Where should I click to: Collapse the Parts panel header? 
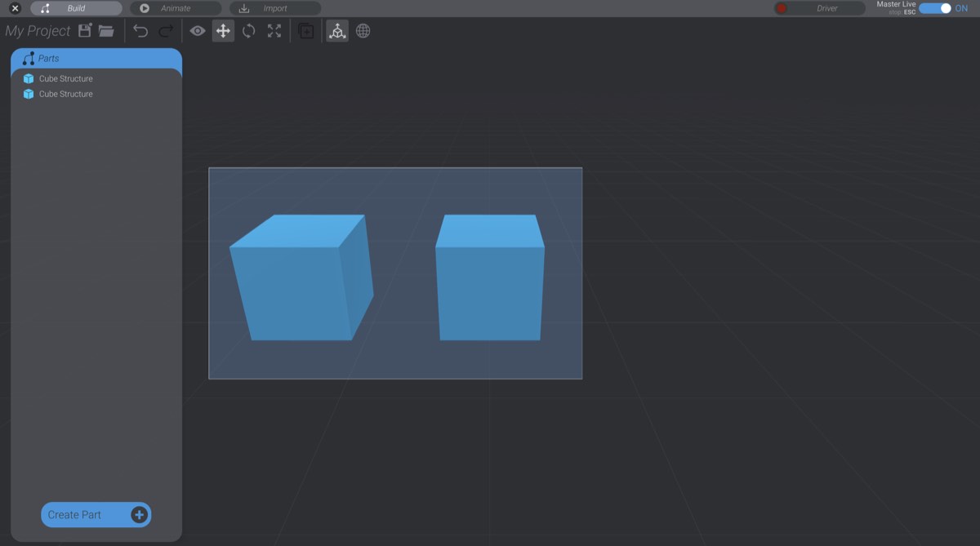click(96, 58)
